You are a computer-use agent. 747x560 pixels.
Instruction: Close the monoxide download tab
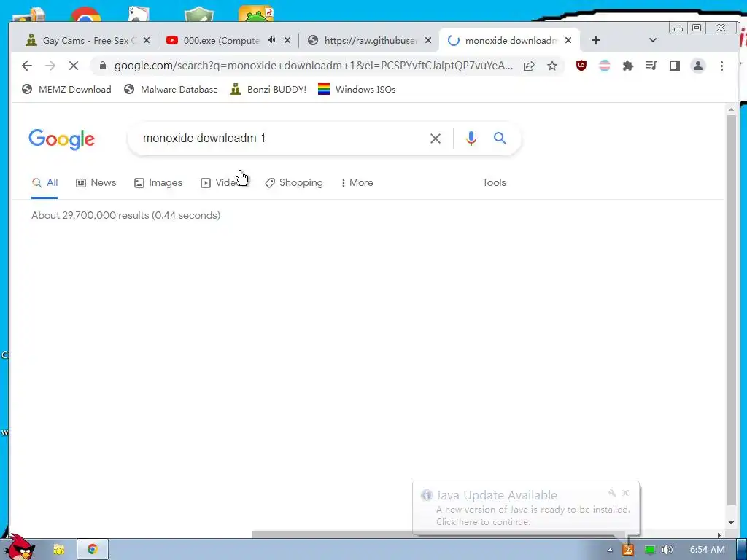pyautogui.click(x=568, y=41)
